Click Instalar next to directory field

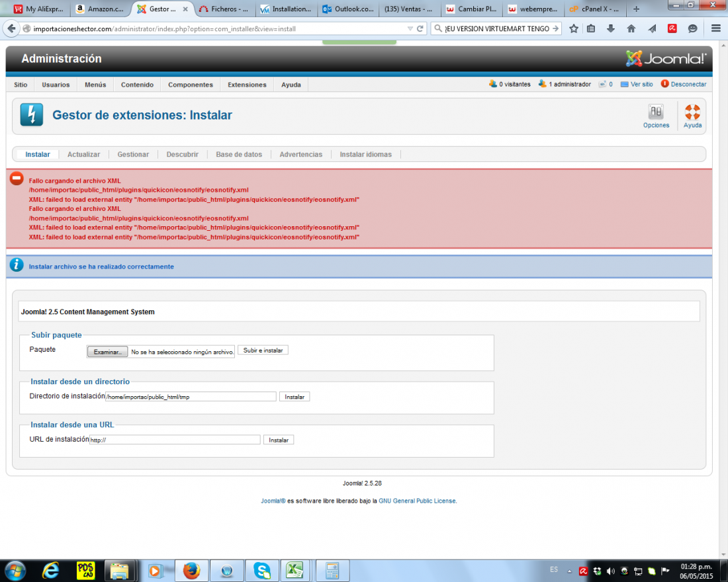[295, 397]
